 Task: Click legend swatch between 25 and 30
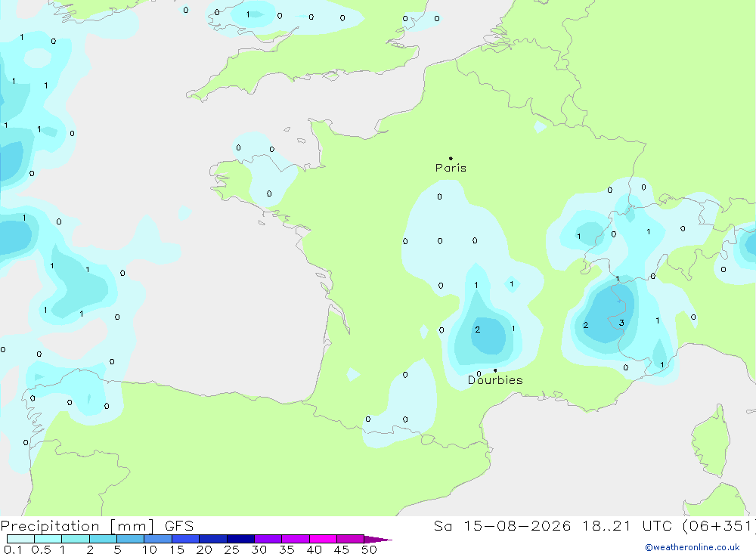(x=240, y=539)
